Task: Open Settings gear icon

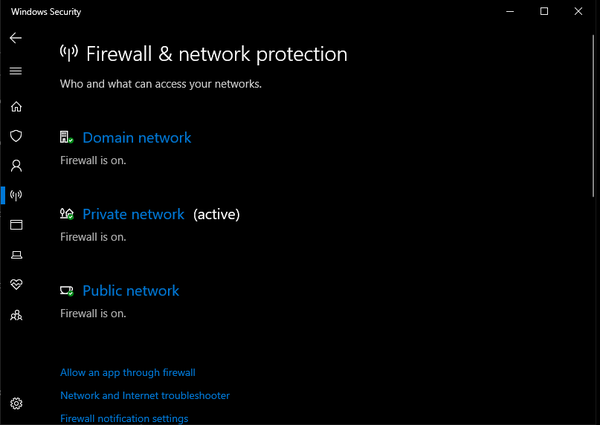Action: [16, 404]
